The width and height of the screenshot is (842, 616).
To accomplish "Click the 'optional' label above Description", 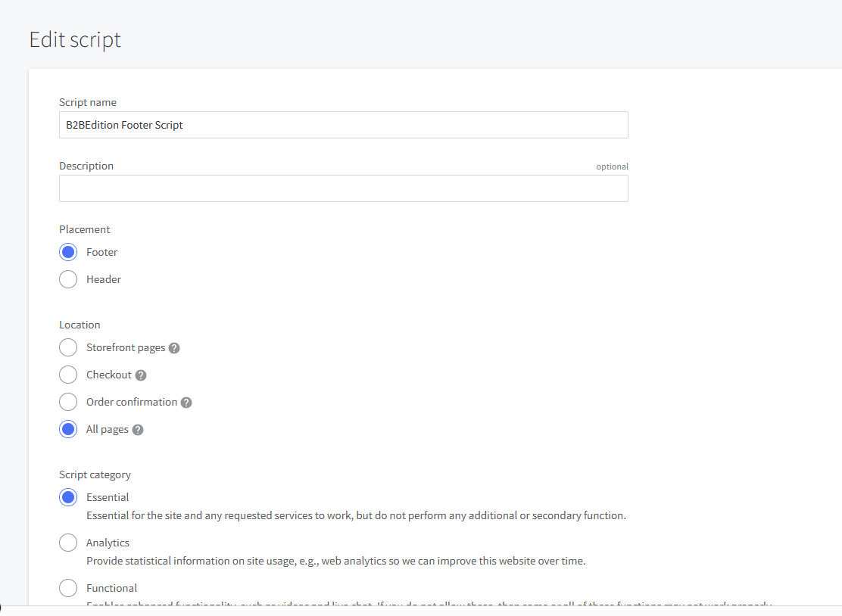I will (612, 166).
